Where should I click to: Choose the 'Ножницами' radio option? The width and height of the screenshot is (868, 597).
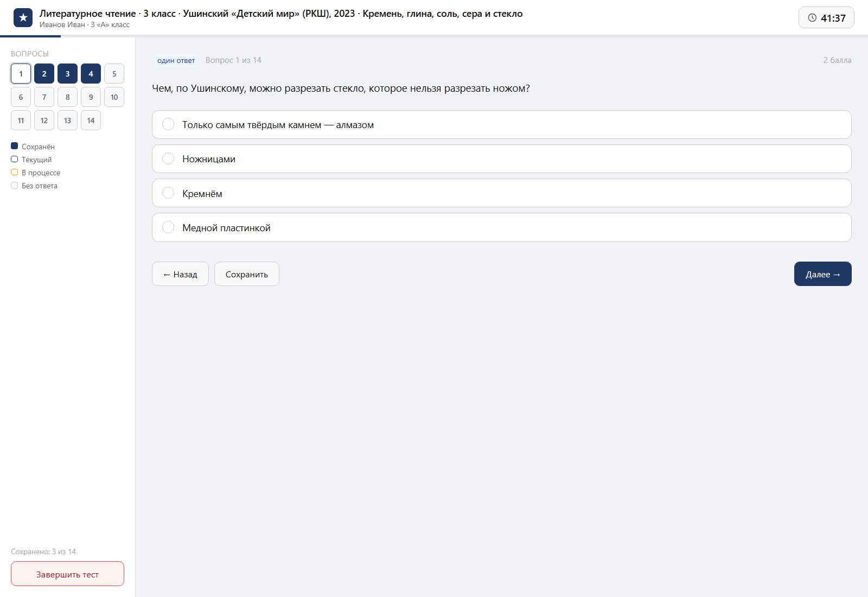[x=501, y=158]
